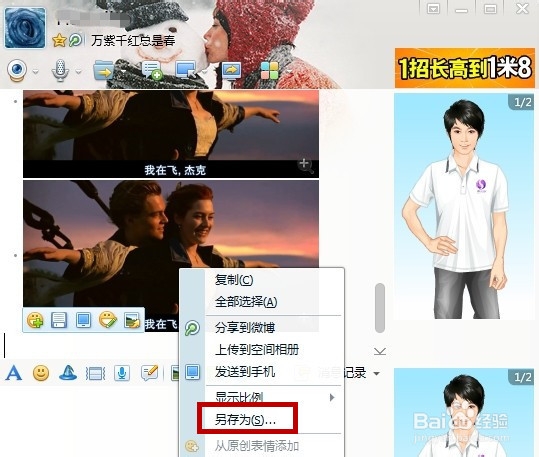Click the green Weibo icon beside signature
Screen dimensions: 539x457
tap(75, 40)
